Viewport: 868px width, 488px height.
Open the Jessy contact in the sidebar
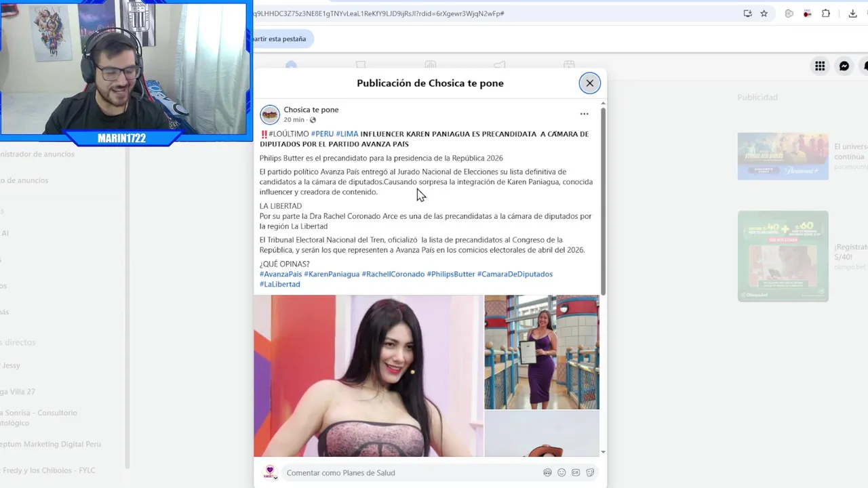[x=11, y=365]
